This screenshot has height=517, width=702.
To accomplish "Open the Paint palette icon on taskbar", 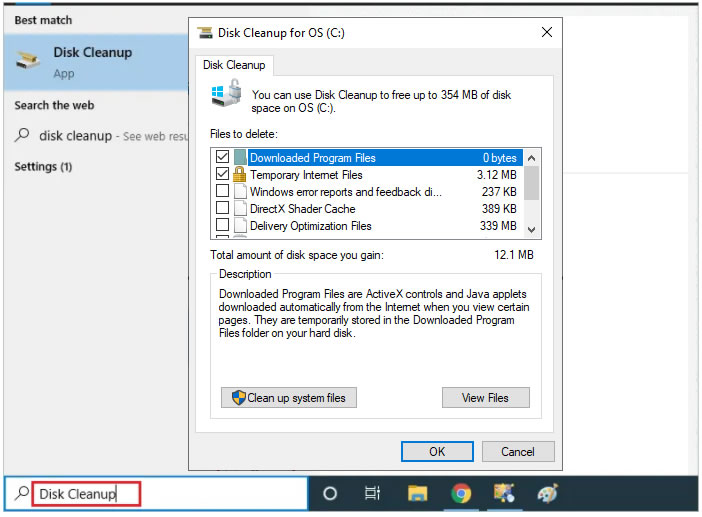I will tap(548, 493).
